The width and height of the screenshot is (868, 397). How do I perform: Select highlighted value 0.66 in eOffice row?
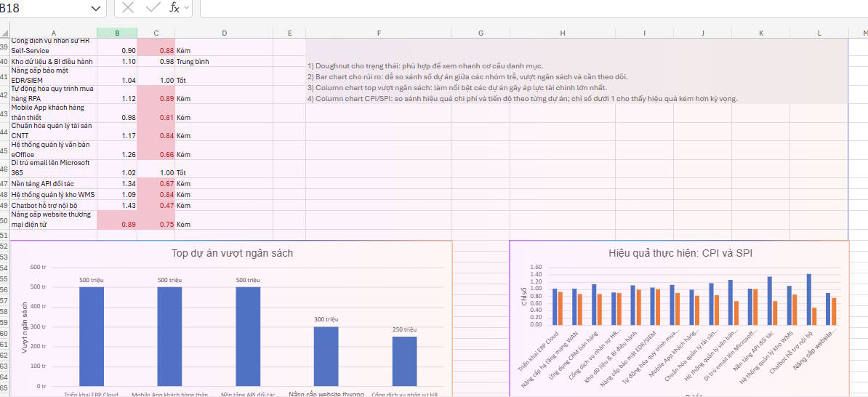pyautogui.click(x=156, y=150)
